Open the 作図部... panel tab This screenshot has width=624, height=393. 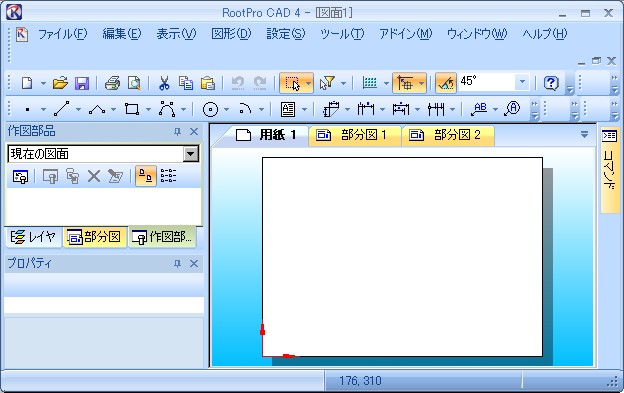coord(162,237)
